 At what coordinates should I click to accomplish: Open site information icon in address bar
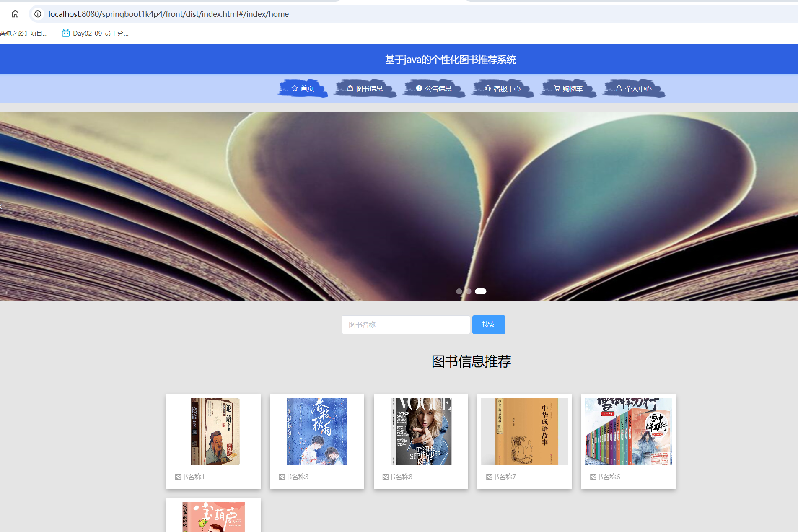pyautogui.click(x=38, y=14)
